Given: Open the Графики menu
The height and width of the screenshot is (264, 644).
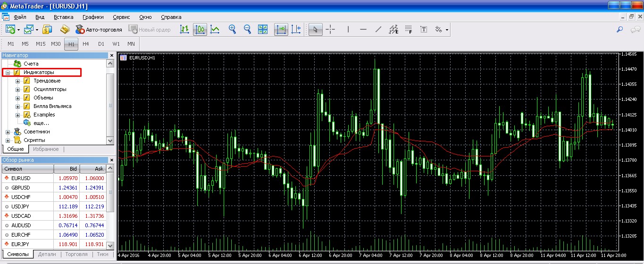Looking at the screenshot, I should click(93, 17).
